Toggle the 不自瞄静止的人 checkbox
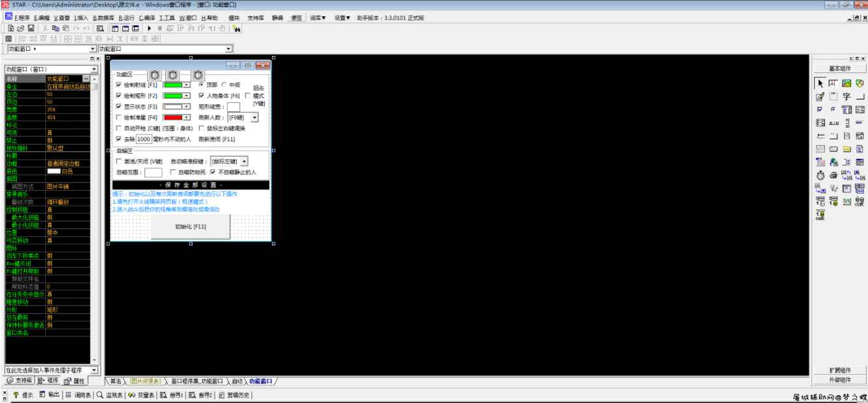The width and height of the screenshot is (868, 403). click(212, 173)
